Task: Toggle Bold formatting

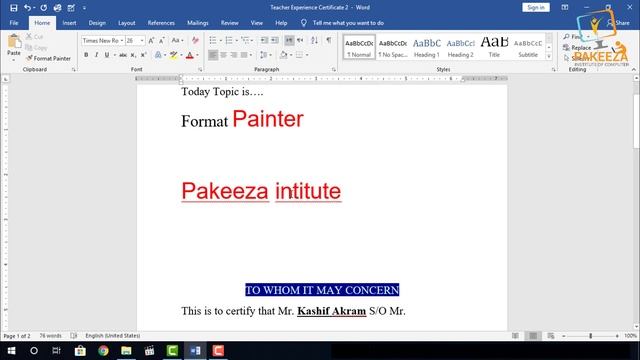Action: coord(86,55)
